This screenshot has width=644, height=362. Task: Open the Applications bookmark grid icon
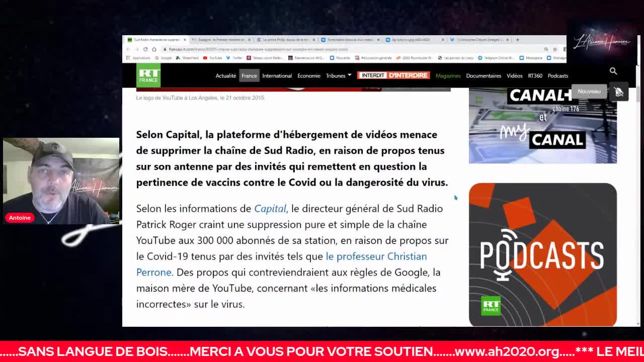pos(128,58)
